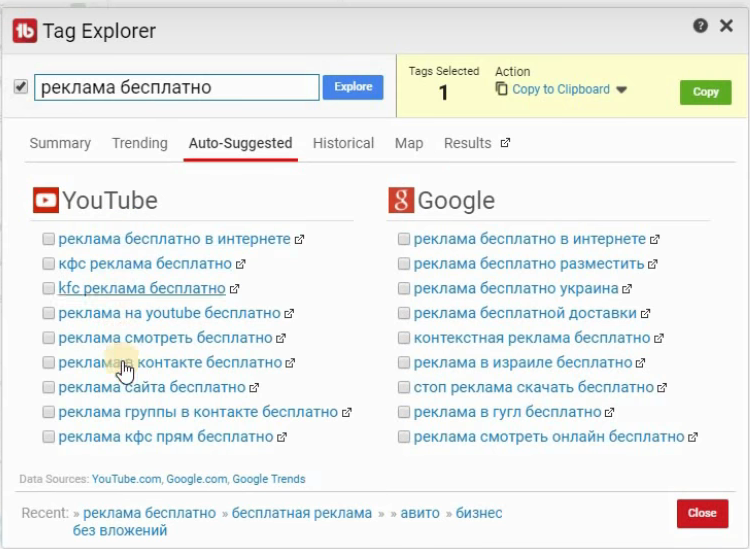Click the clipboard icon next to Copy to Clipboard
This screenshot has height=549, width=750.
tap(501, 89)
